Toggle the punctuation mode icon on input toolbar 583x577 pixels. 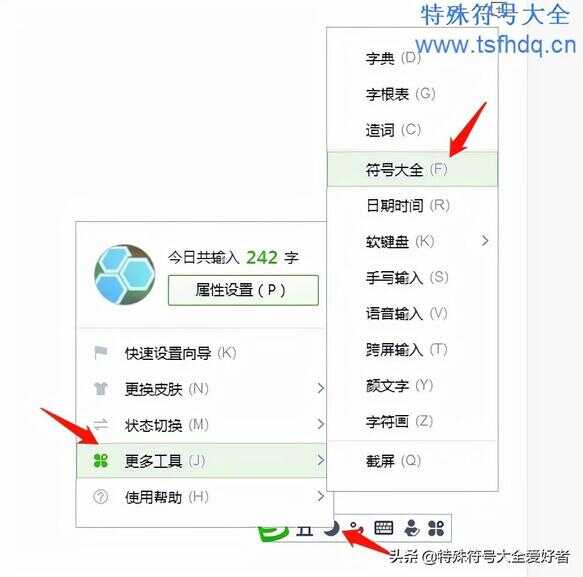coord(356,527)
